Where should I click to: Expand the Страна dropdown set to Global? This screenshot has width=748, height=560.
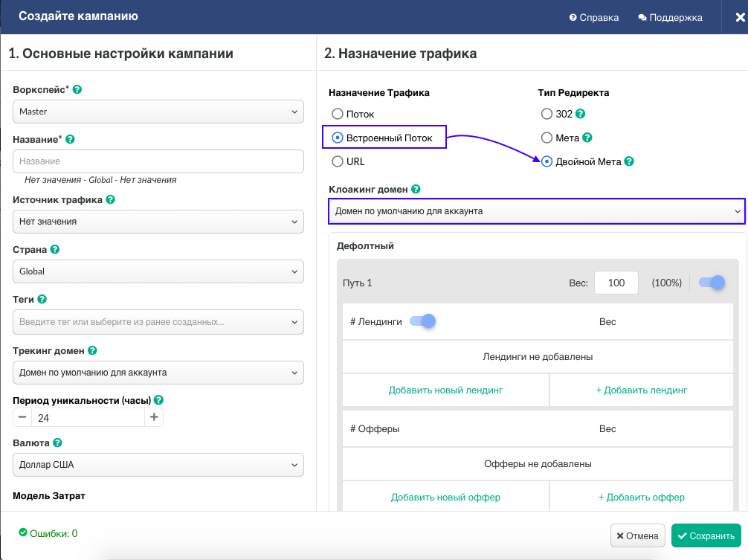[x=158, y=271]
